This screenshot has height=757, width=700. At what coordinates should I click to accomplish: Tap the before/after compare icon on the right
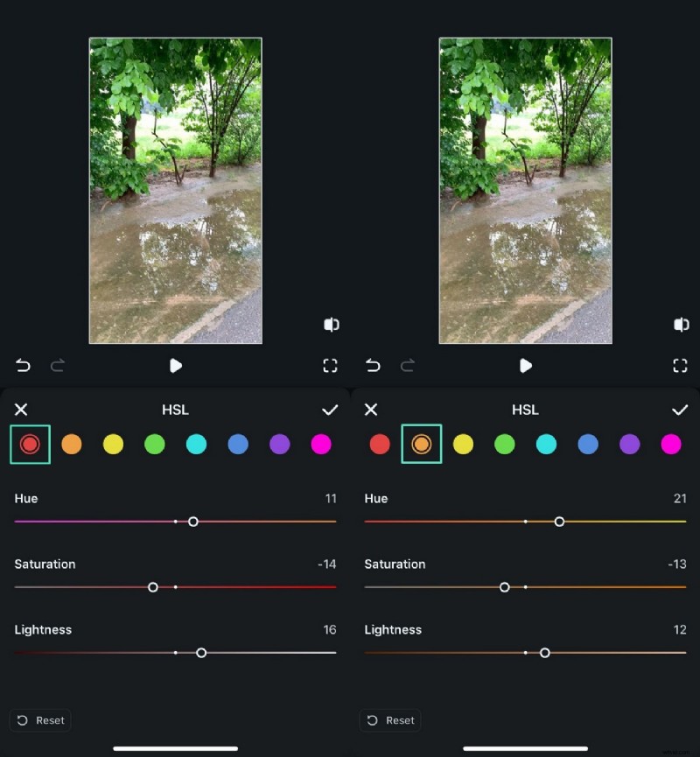[x=681, y=324]
